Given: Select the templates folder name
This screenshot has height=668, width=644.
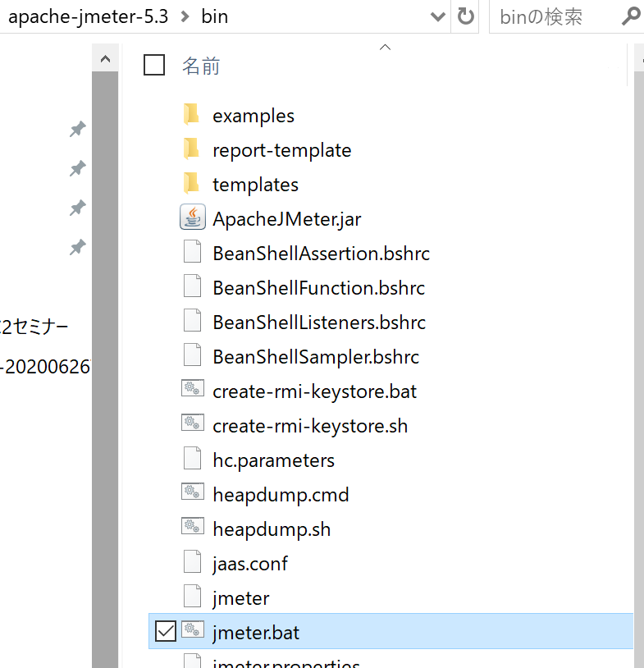Looking at the screenshot, I should [256, 185].
